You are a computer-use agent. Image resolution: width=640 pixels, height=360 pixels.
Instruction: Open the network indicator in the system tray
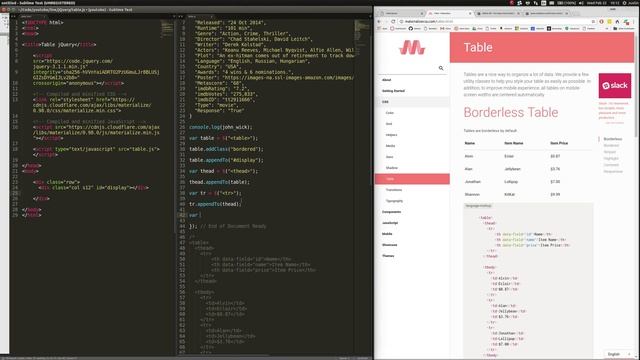tap(535, 3)
